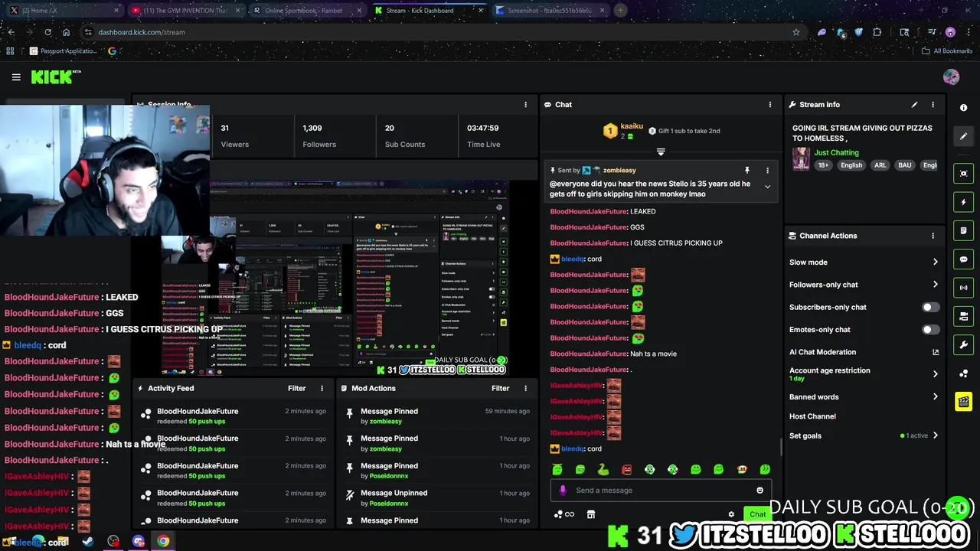Click the Just Chatting category thumbnail
Image resolution: width=980 pixels, height=551 pixels.
(801, 158)
